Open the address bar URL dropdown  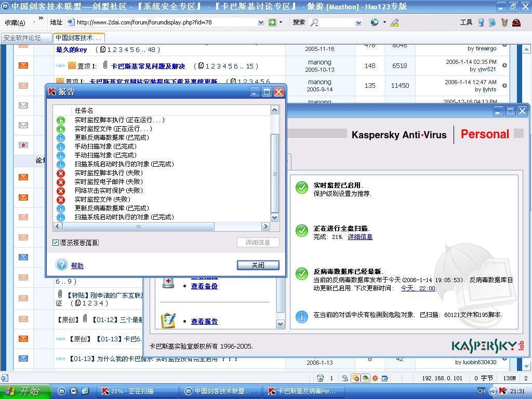coord(261,23)
